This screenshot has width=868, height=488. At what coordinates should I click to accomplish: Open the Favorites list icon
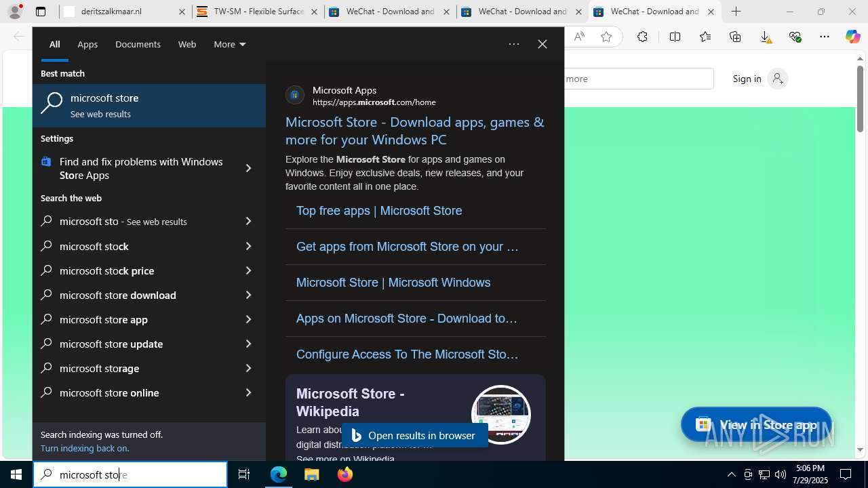tap(705, 37)
